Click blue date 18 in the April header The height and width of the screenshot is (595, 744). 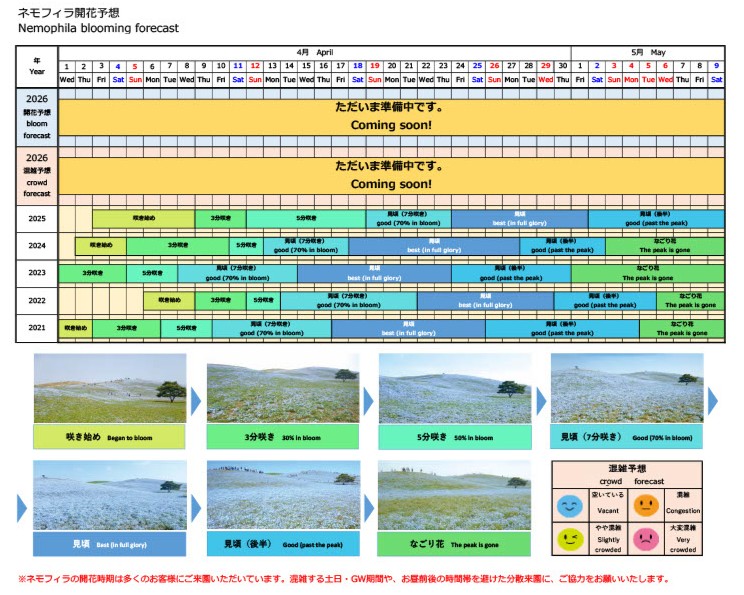coord(358,66)
